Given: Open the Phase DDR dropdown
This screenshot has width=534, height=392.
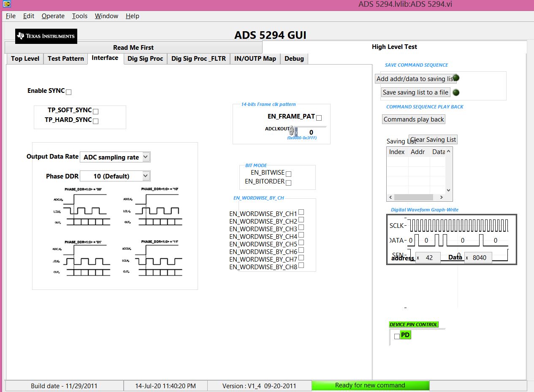Looking at the screenshot, I should [x=115, y=176].
